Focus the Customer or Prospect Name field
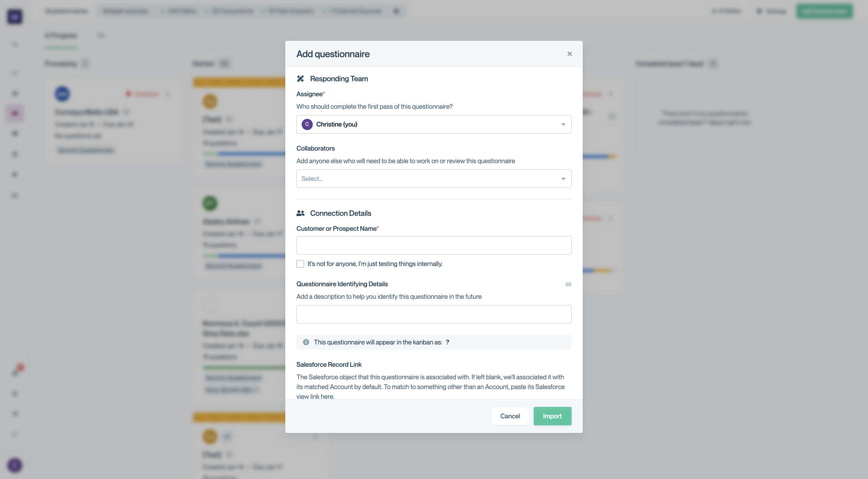This screenshot has height=479, width=868. (434, 245)
